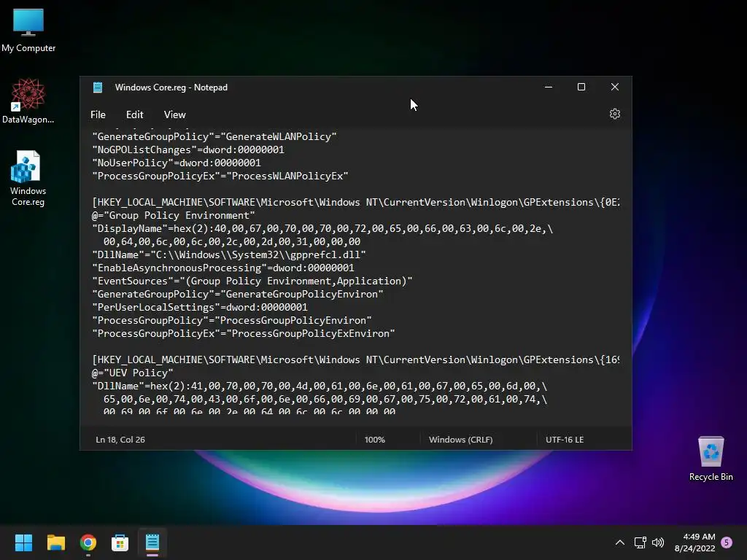
Task: Minimize the Notepad window
Action: coord(549,87)
